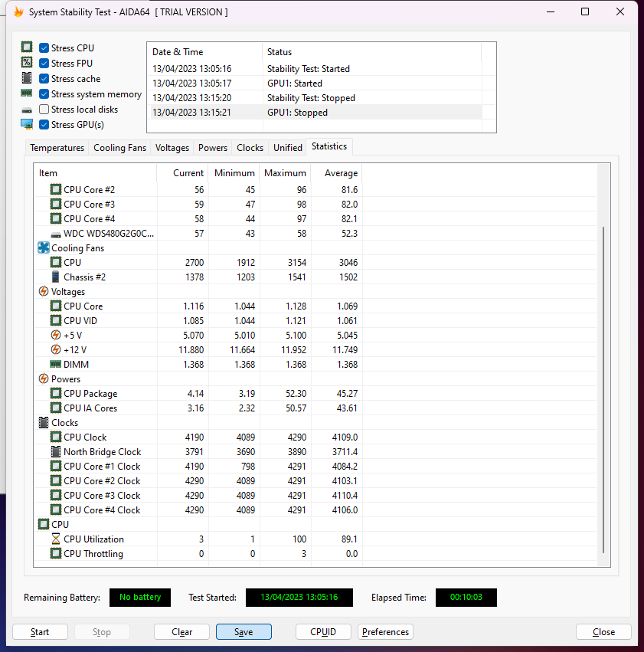Viewport: 644px width, 652px height.
Task: Click the icon of the Chassis #2 fan row
Action: tap(56, 277)
